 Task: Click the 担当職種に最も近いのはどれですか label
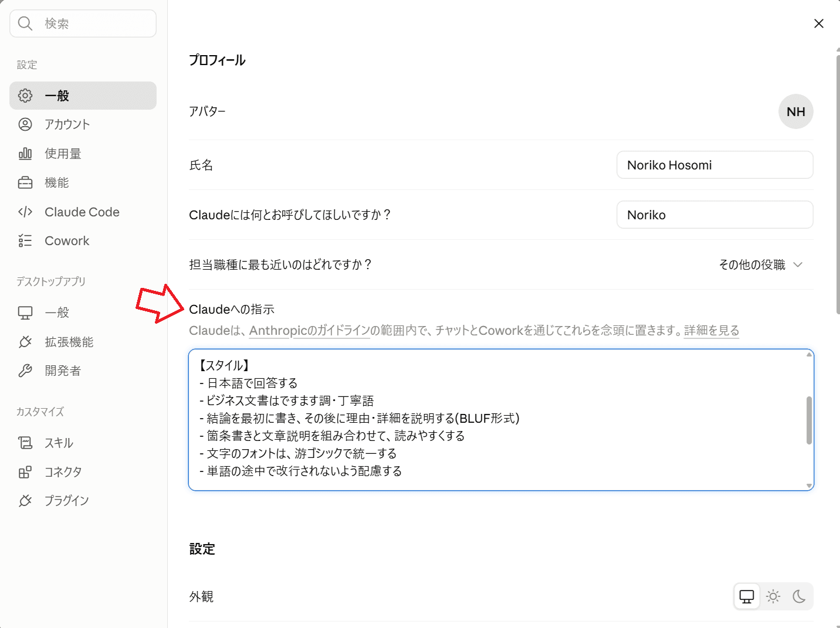[x=280, y=264]
